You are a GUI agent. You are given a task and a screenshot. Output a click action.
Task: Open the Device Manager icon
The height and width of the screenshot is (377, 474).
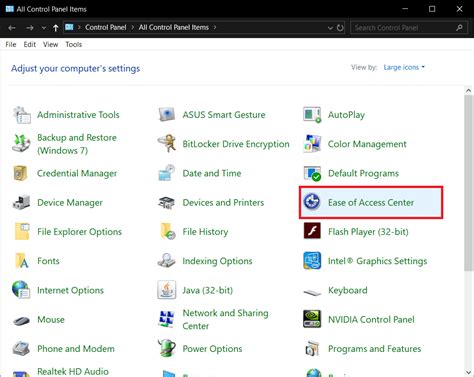pyautogui.click(x=21, y=202)
